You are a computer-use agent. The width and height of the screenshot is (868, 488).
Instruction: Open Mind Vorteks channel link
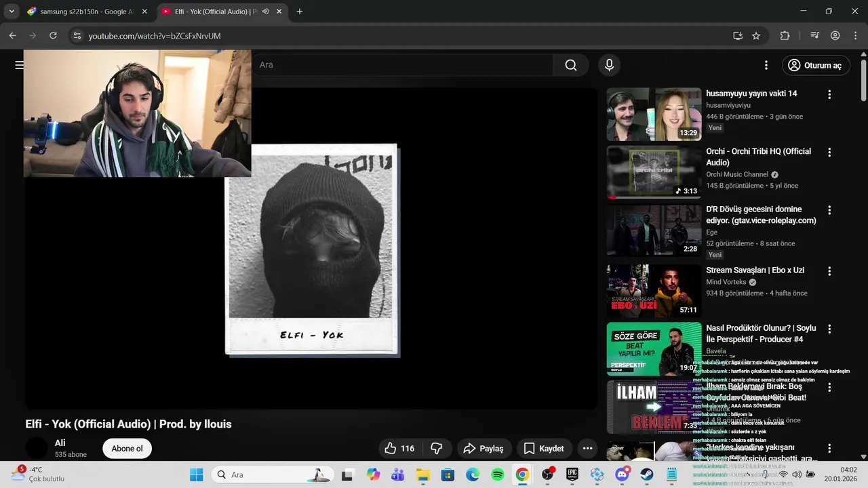coord(726,282)
